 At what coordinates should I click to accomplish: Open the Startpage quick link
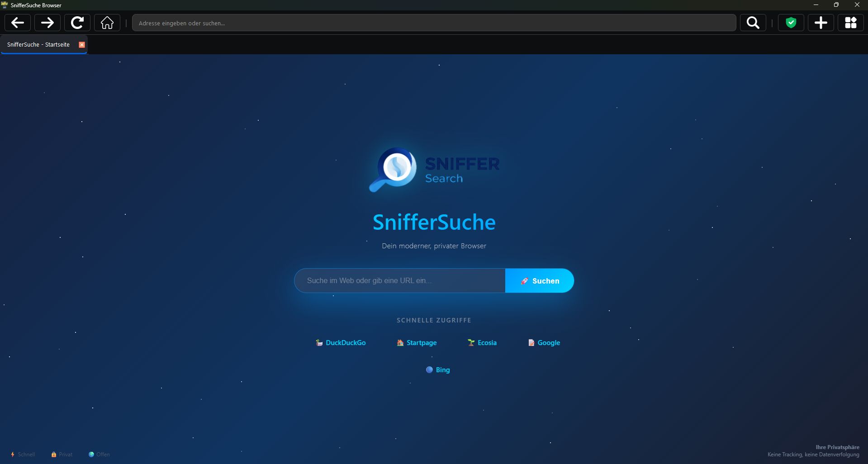[x=417, y=343]
